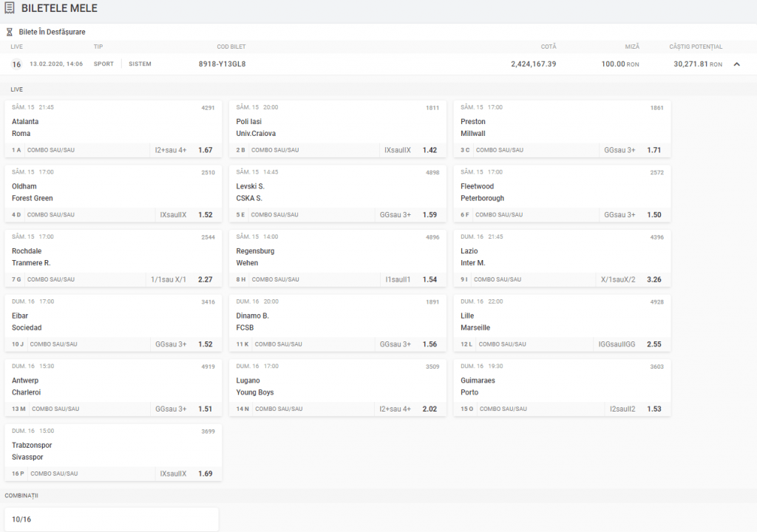Click the hourglass icon for Bilete În Desfășurare
Viewport: 757px width, 532px height.
[10, 33]
